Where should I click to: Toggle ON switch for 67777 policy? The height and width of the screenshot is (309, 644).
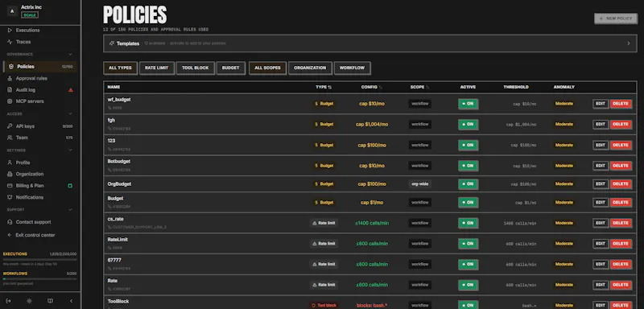468,264
